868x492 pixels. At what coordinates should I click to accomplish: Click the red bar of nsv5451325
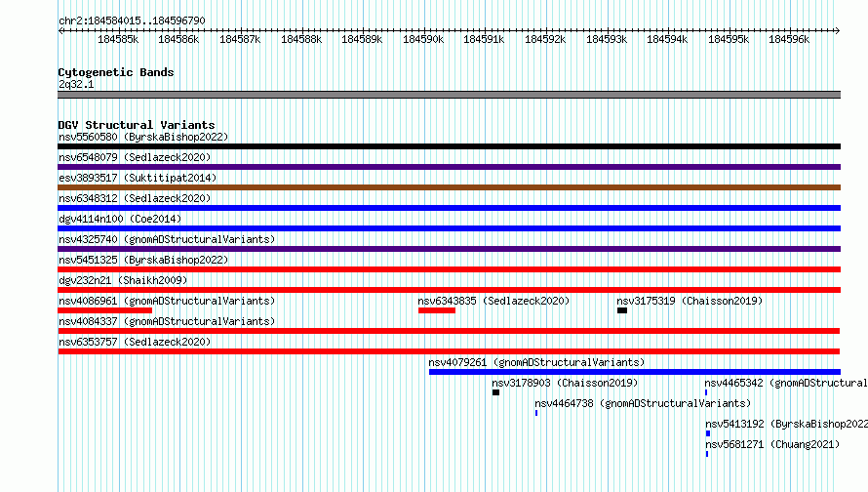tap(449, 269)
